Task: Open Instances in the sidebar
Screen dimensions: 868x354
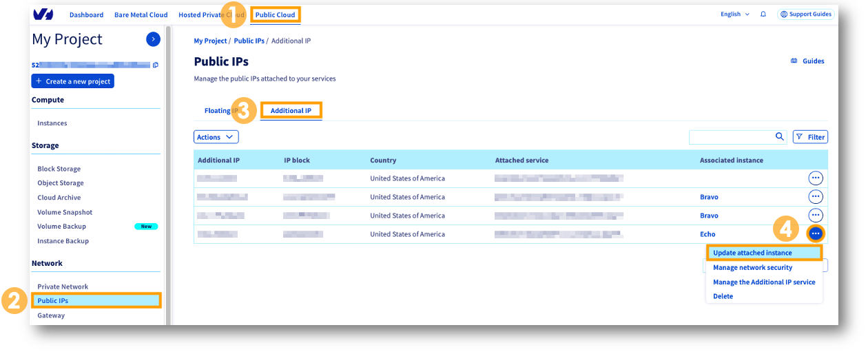Action: pyautogui.click(x=52, y=123)
